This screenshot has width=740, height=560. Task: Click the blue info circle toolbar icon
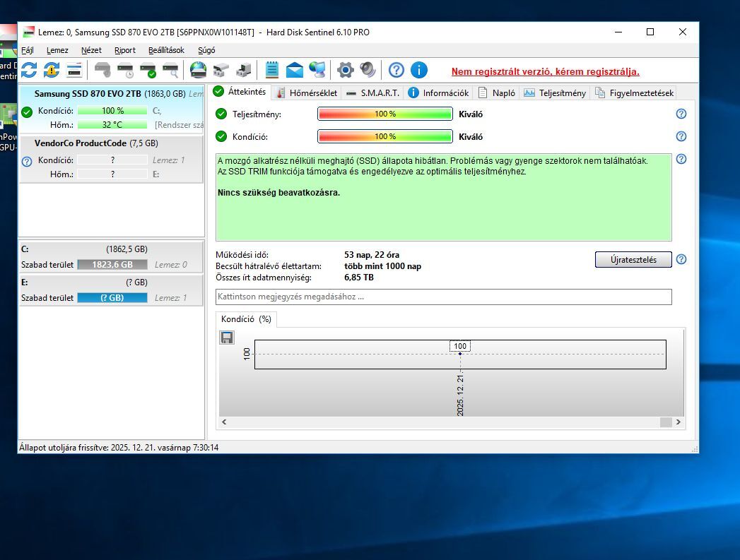click(x=418, y=70)
